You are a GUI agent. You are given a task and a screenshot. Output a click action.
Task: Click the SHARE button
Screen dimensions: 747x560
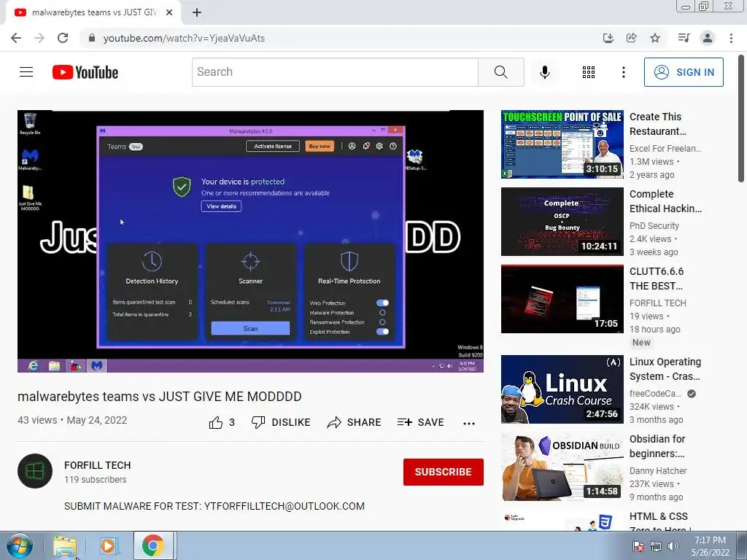coord(354,422)
